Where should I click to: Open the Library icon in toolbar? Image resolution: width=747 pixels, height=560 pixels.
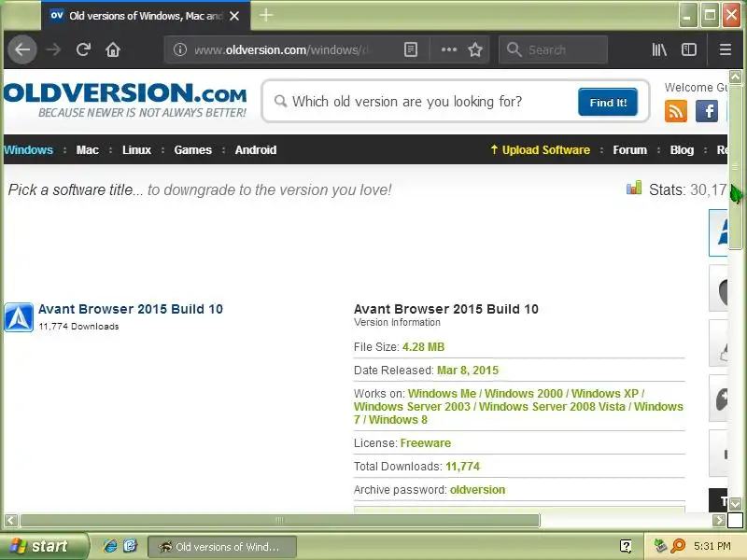[659, 49]
